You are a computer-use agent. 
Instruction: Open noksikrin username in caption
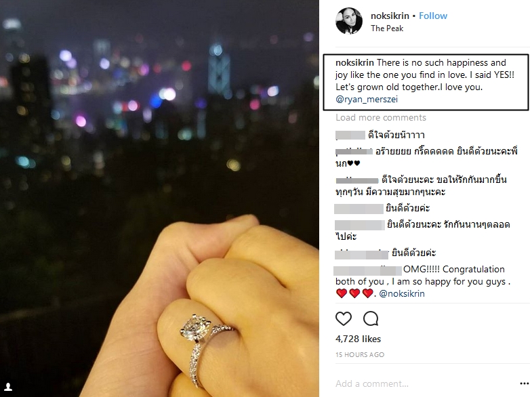click(x=354, y=63)
